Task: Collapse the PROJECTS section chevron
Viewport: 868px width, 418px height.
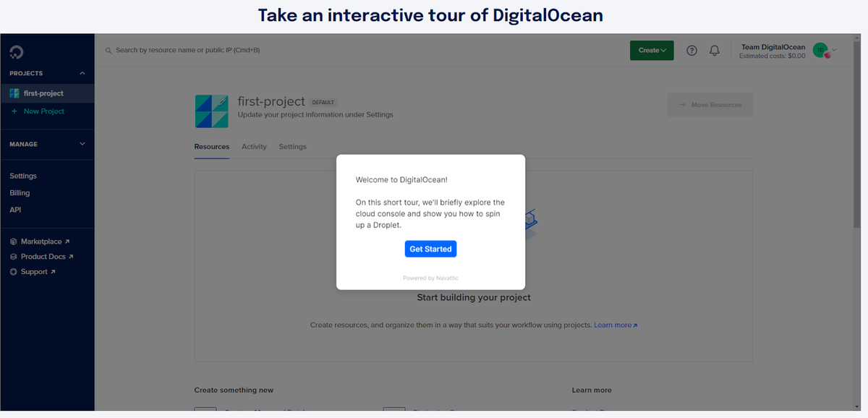Action: tap(82, 73)
